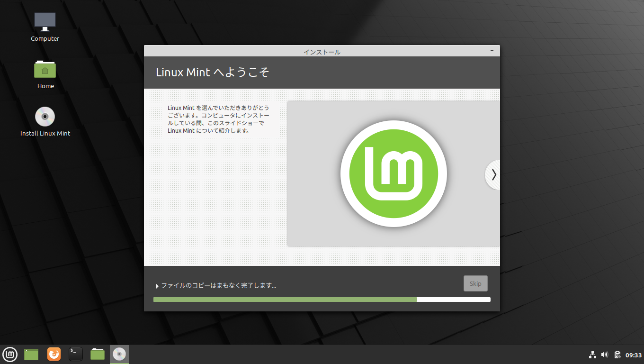Click the installation progress bar

322,300
